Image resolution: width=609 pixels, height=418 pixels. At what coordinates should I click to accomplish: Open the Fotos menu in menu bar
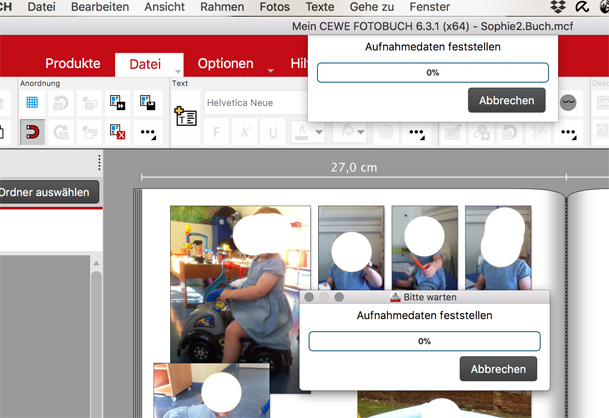click(275, 7)
